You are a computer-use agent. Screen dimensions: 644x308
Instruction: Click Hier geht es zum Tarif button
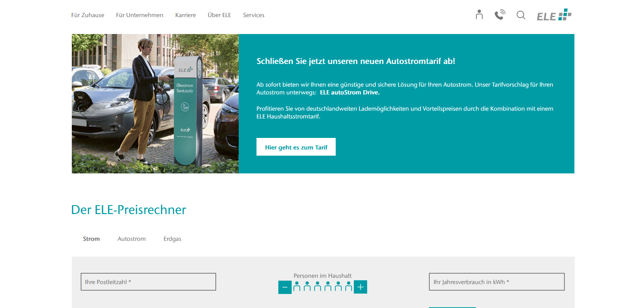[x=296, y=147]
